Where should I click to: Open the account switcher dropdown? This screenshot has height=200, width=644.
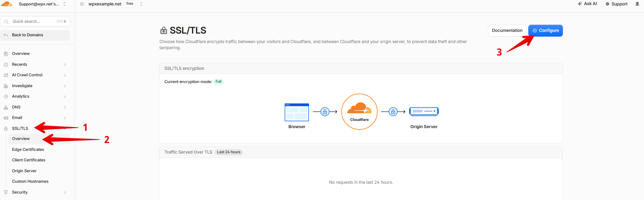(64, 4)
